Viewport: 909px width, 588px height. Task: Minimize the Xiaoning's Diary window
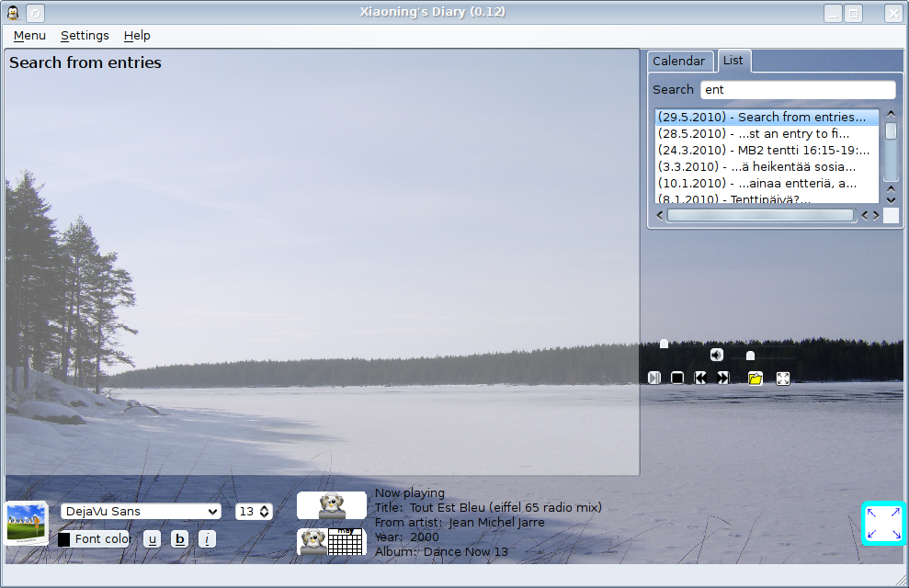pos(833,13)
